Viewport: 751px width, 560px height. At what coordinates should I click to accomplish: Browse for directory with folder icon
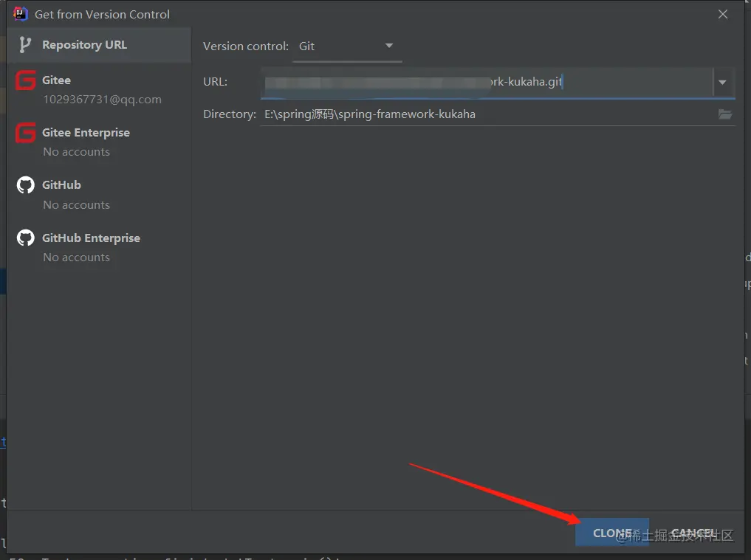(725, 114)
